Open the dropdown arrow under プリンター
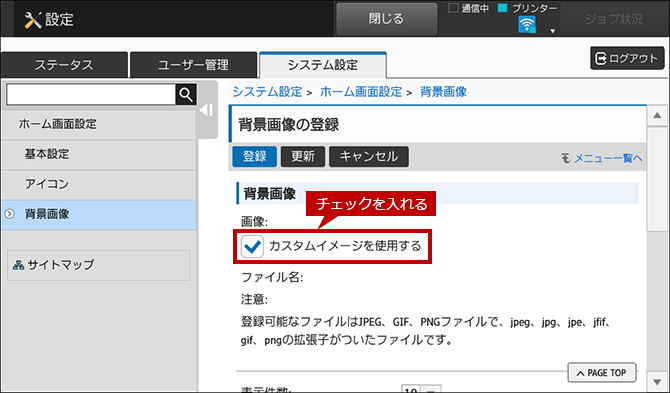 pos(552,31)
